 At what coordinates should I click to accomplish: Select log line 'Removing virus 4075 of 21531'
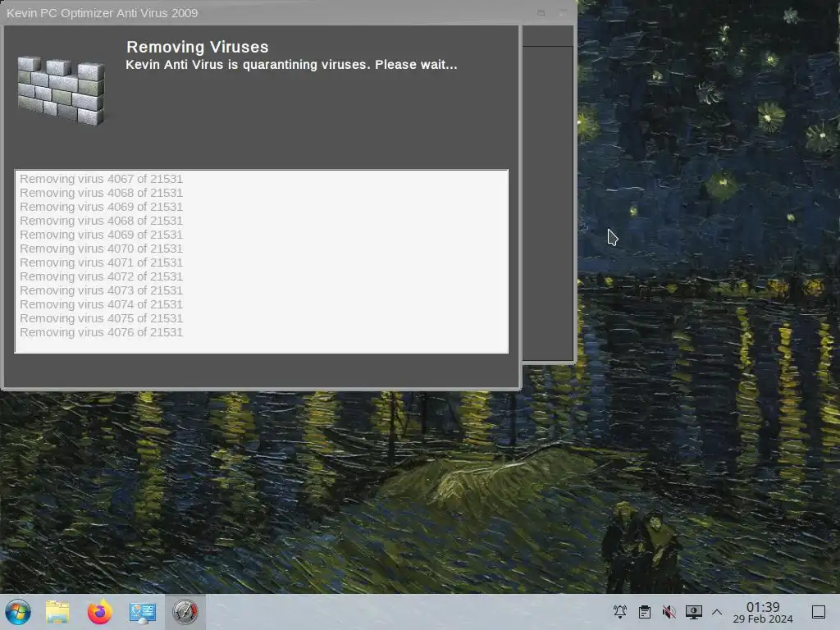[x=101, y=318]
